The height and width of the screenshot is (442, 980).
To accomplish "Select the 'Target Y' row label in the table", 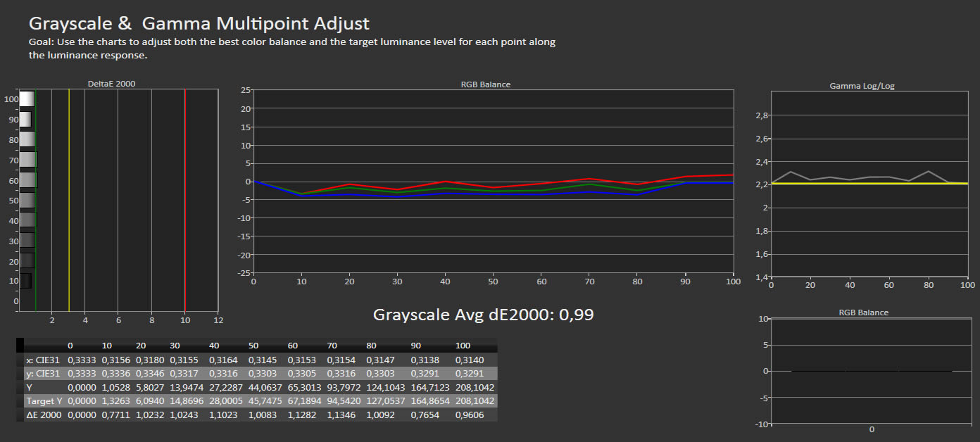I will pos(43,401).
